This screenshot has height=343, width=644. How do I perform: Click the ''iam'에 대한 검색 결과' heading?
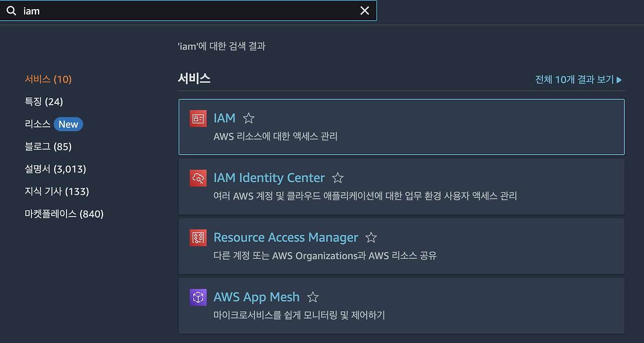pyautogui.click(x=221, y=46)
